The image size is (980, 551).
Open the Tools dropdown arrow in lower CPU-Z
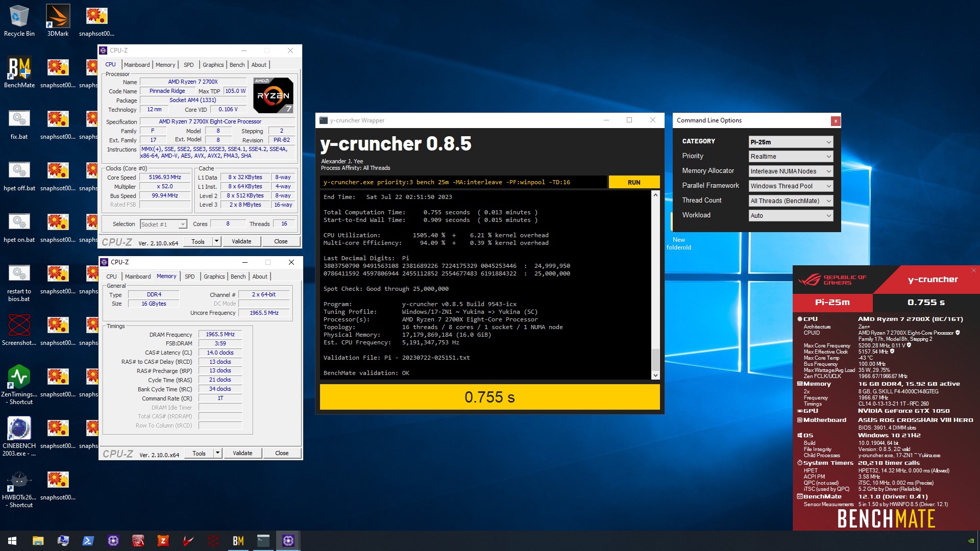click(x=217, y=453)
